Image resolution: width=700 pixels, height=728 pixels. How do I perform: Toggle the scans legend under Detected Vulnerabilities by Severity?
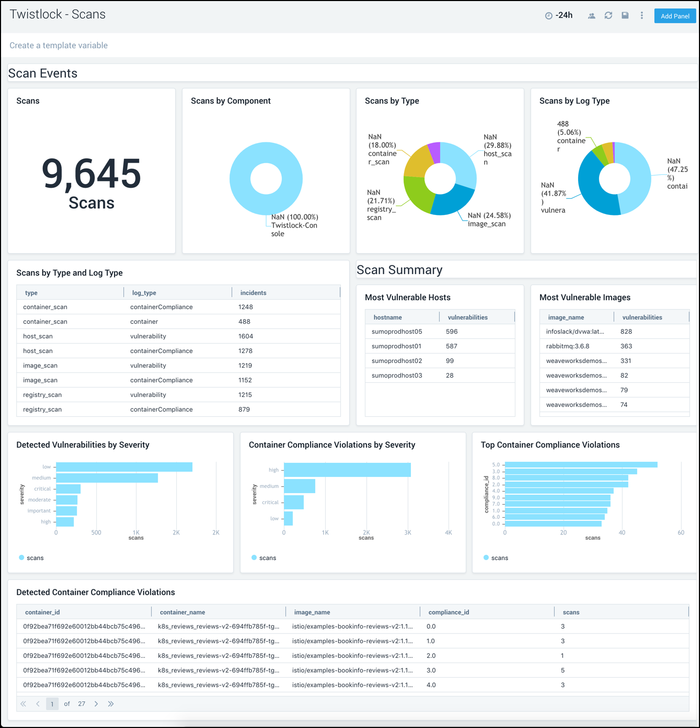click(31, 558)
